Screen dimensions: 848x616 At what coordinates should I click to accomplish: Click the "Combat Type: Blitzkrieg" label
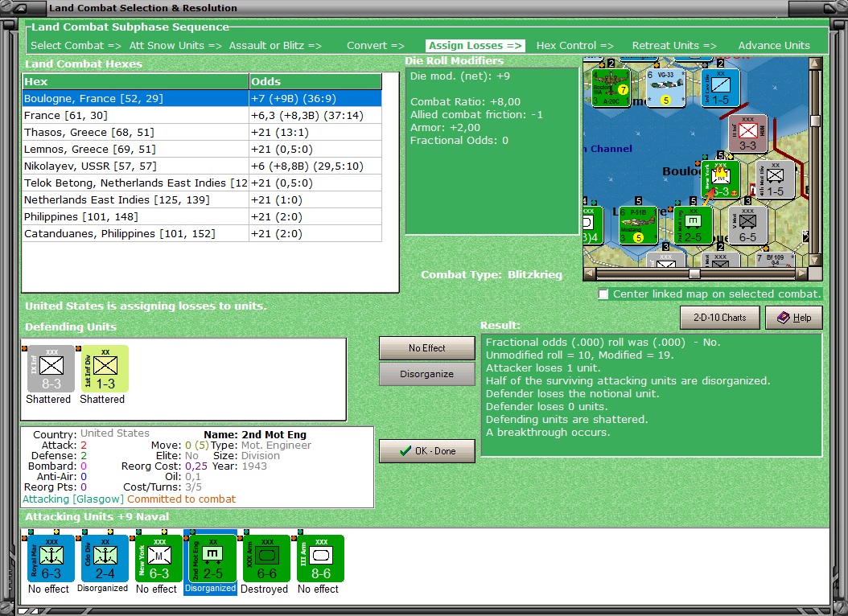(x=491, y=274)
